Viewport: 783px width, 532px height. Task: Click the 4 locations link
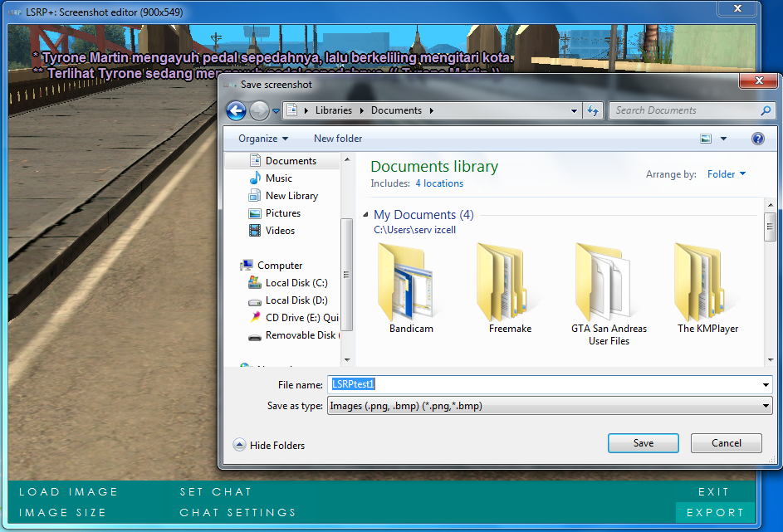(439, 183)
